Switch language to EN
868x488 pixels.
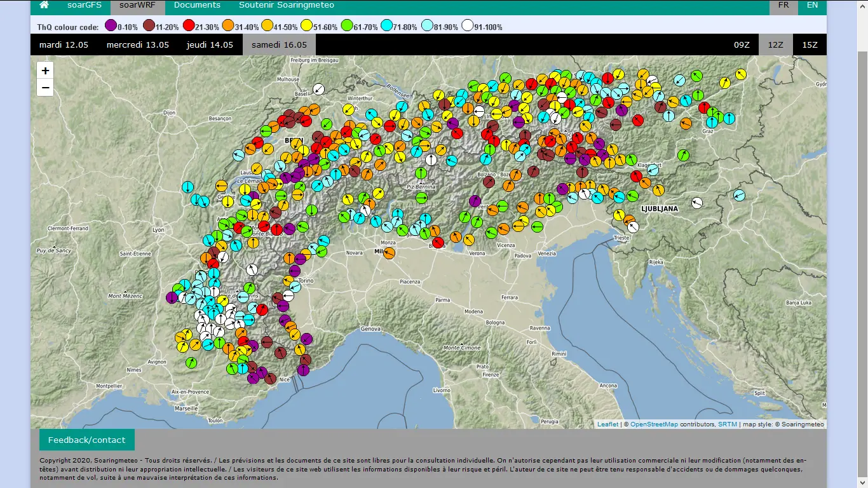[812, 5]
